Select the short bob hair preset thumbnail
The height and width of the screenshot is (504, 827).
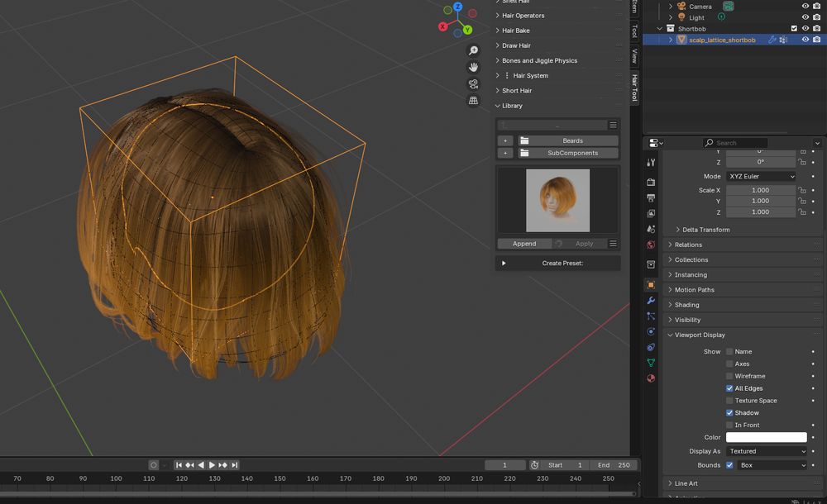557,200
